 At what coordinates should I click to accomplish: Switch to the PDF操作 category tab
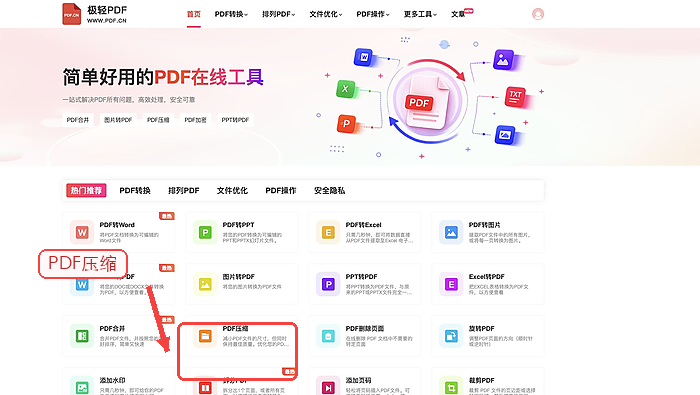281,191
